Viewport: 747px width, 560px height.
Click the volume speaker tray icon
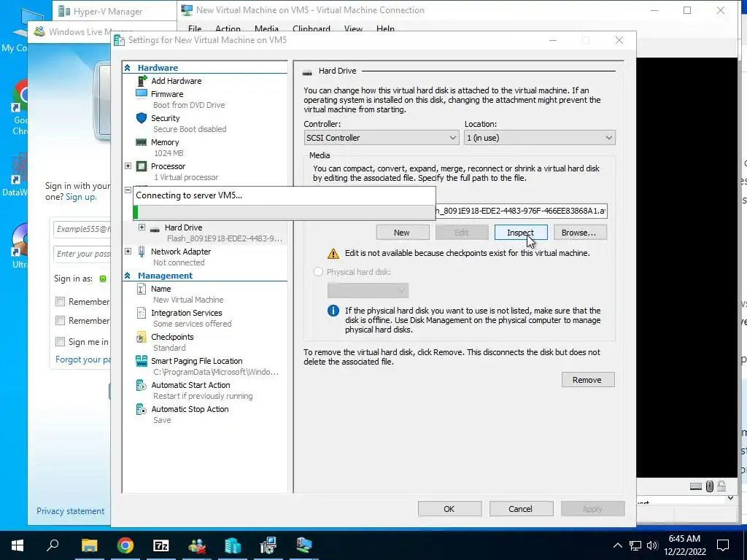[x=652, y=545]
